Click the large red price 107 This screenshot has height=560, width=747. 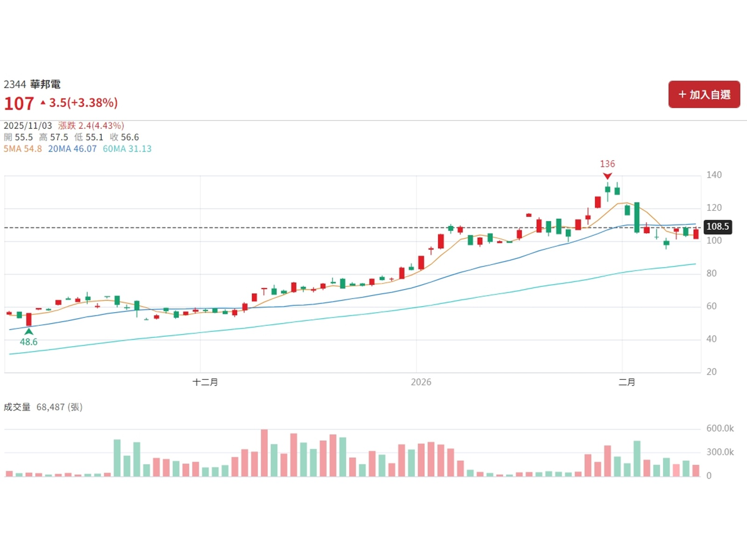pyautogui.click(x=19, y=103)
